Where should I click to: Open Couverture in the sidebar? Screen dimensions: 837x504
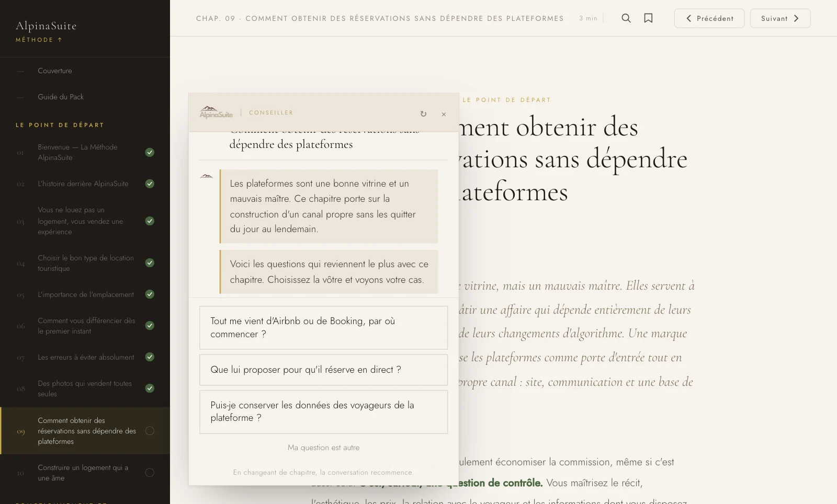[x=85, y=71]
